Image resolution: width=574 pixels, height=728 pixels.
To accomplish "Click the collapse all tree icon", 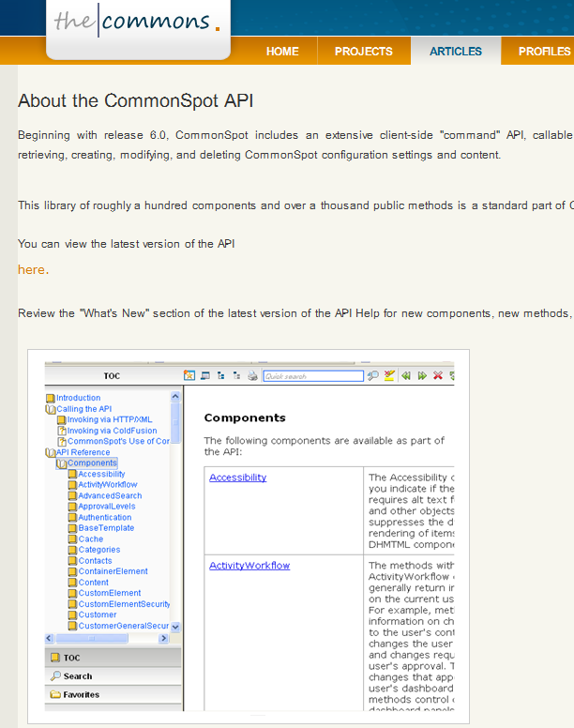I will 236,375.
